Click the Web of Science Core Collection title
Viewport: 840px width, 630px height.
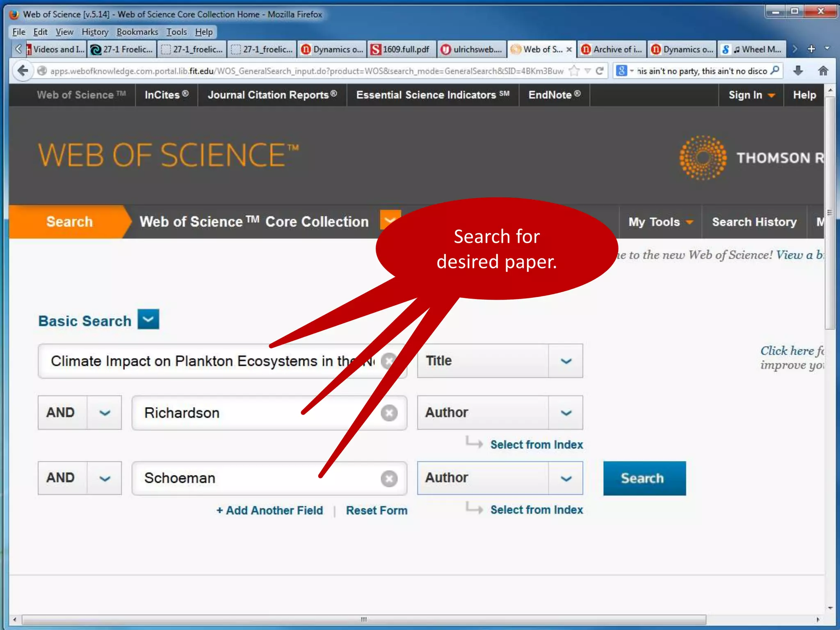pyautogui.click(x=254, y=222)
